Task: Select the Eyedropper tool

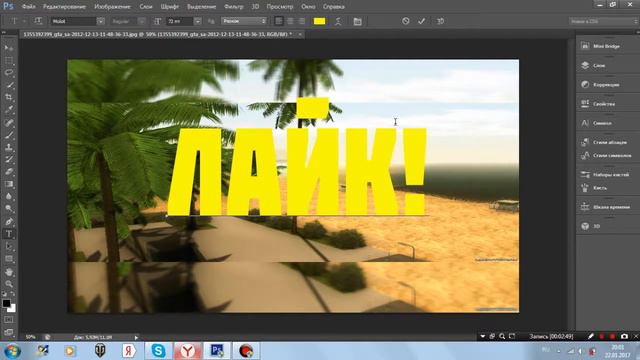Action: click(x=9, y=109)
